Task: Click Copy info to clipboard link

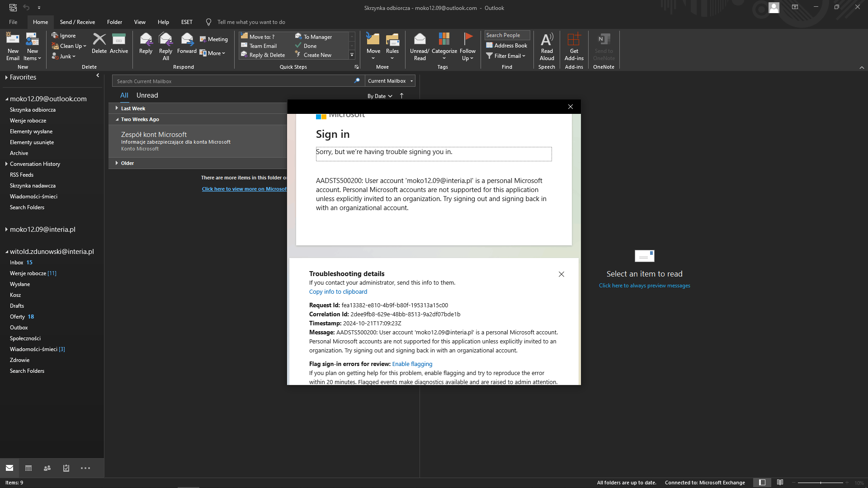Action: coord(338,292)
